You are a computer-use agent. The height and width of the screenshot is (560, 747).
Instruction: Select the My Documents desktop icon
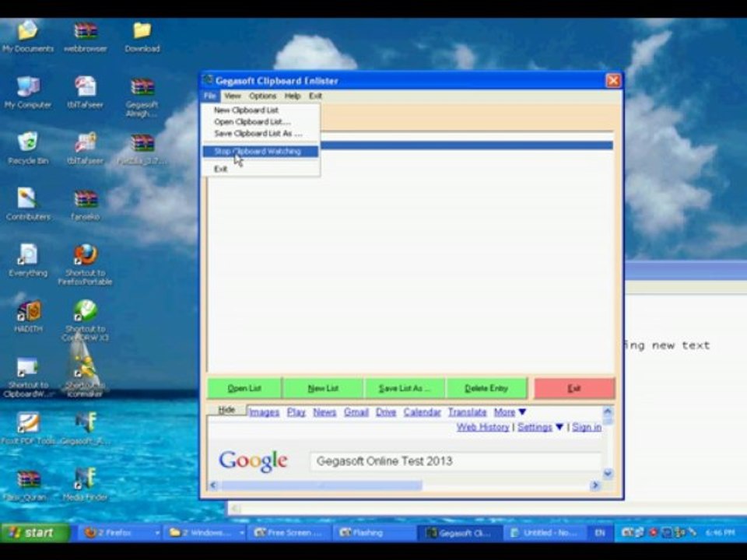click(28, 36)
